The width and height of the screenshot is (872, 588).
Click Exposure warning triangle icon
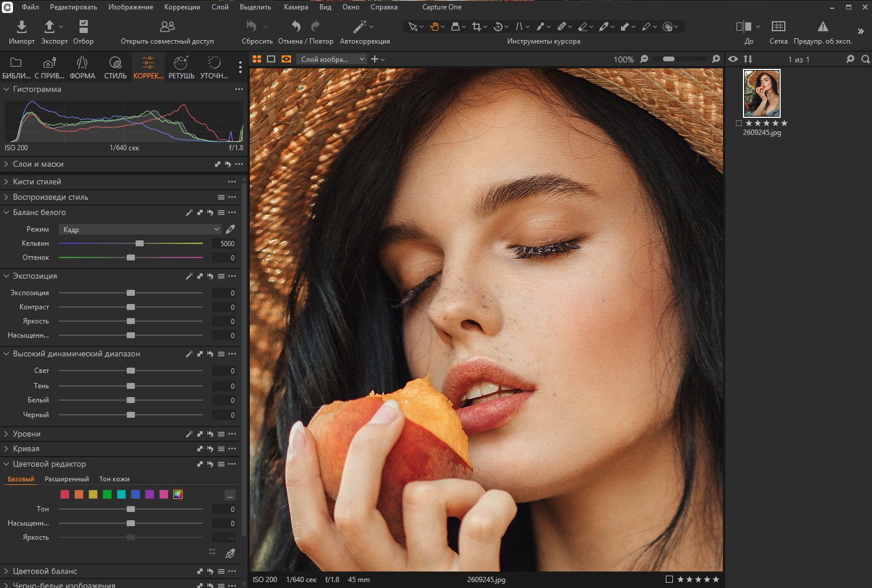point(823,27)
